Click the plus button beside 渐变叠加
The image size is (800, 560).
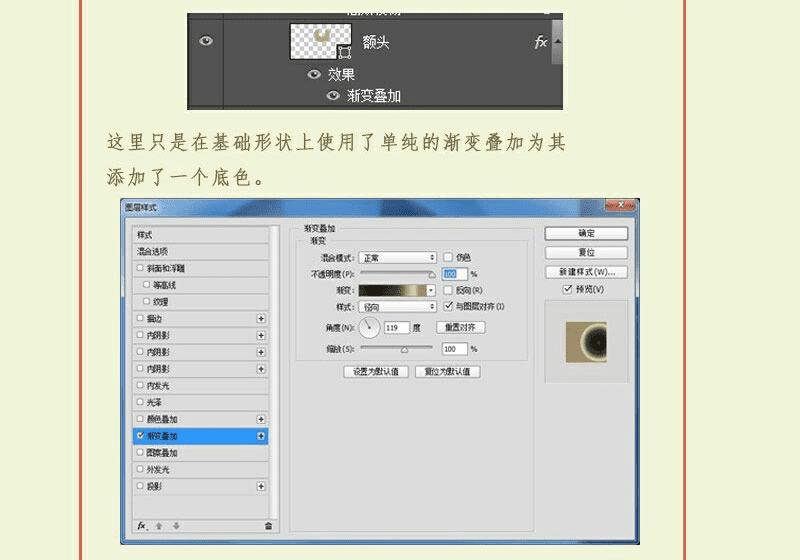click(261, 436)
